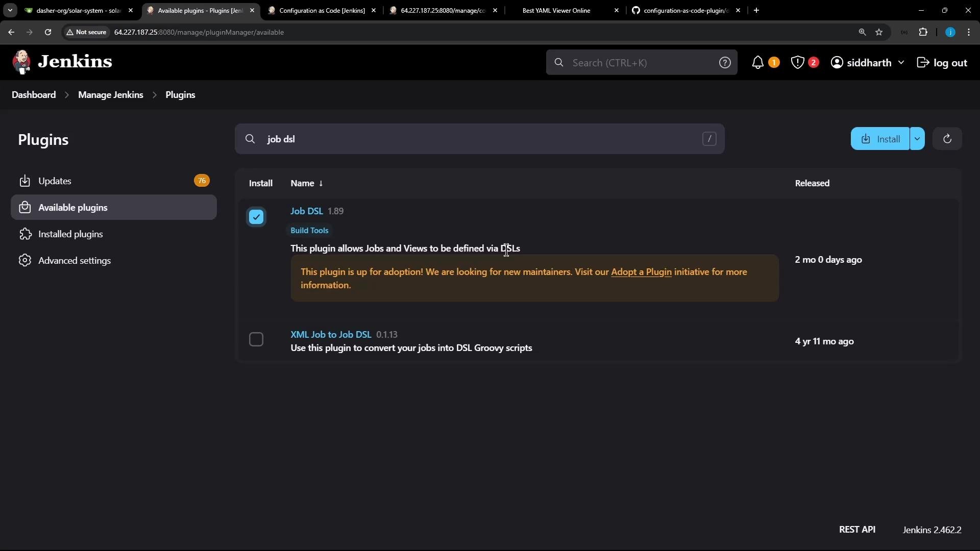Open siddharth user menu dropdown
Screen dimensions: 980x551
point(867,63)
